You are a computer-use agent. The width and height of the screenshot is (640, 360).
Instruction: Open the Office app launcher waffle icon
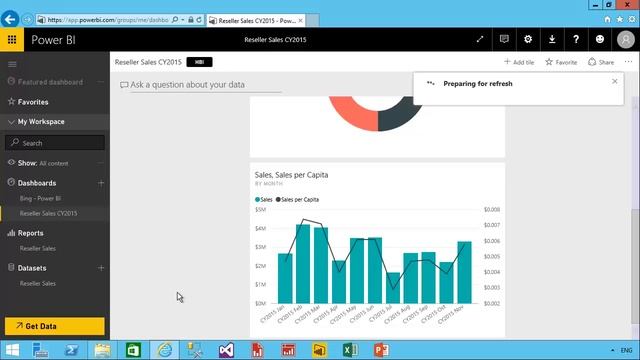(x=12, y=40)
